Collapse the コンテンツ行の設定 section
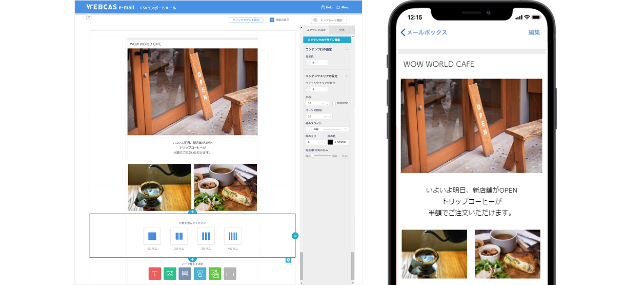Viewport: 644px width, 285px height. (347, 49)
